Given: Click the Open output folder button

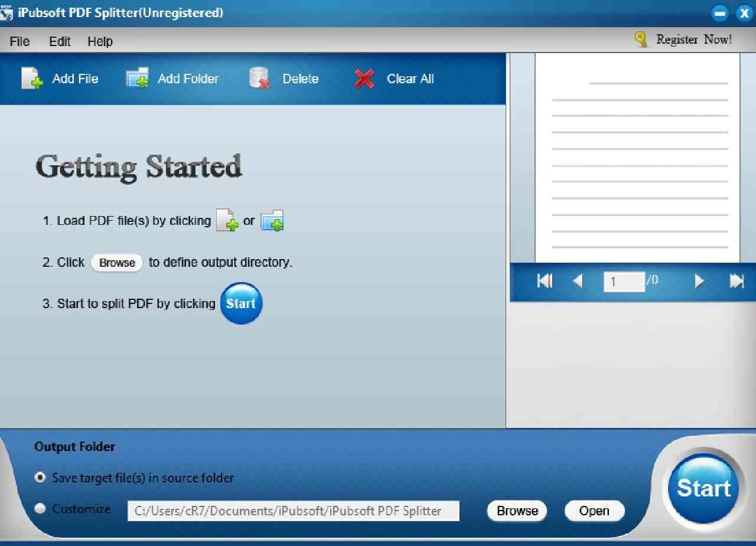Looking at the screenshot, I should (594, 511).
